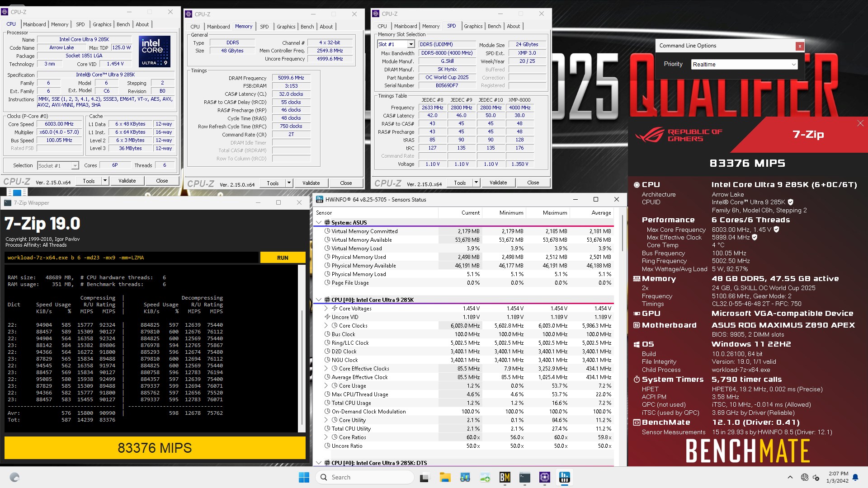The image size is (868, 488).
Task: Click the Average column header in HWiNFO
Action: point(591,212)
